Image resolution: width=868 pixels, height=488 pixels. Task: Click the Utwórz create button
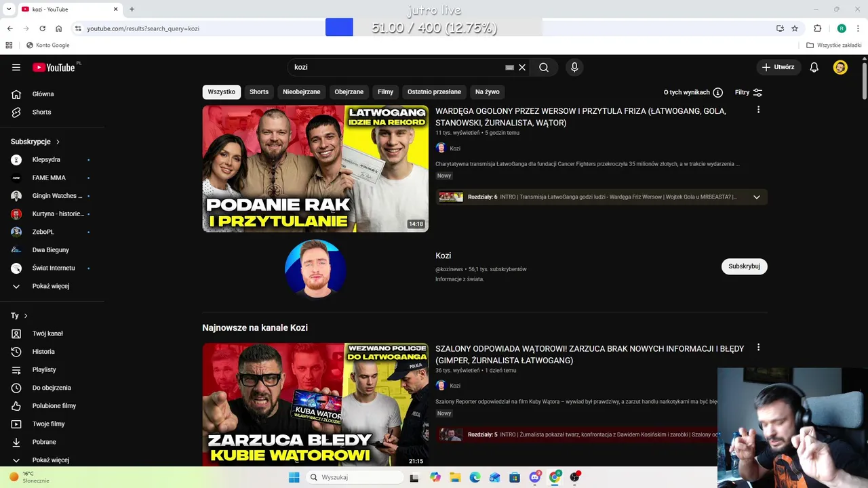click(x=778, y=67)
